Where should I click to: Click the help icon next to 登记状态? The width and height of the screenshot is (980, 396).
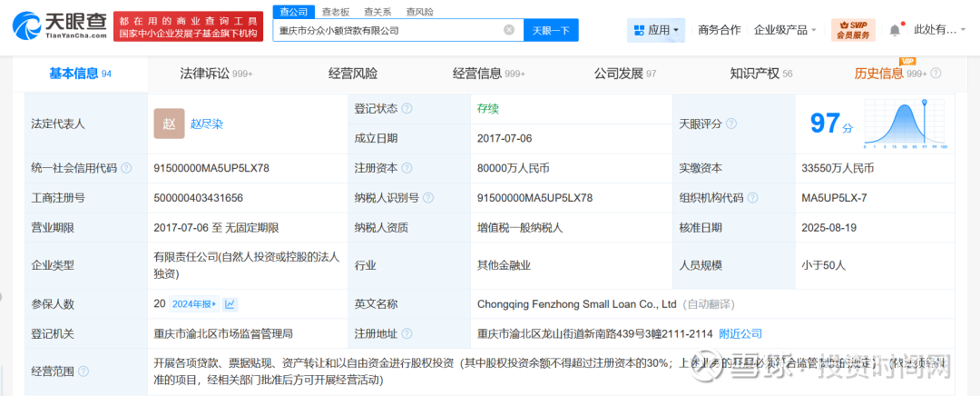coord(407,108)
